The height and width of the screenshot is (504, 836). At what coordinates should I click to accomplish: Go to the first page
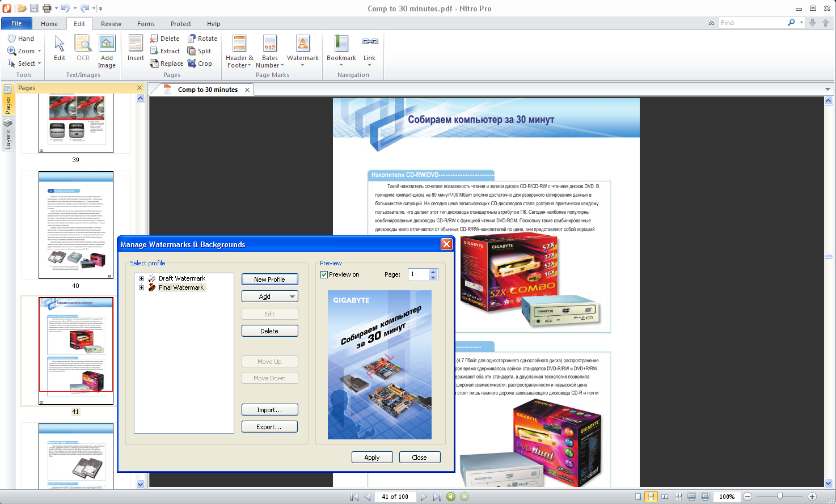[x=354, y=497]
